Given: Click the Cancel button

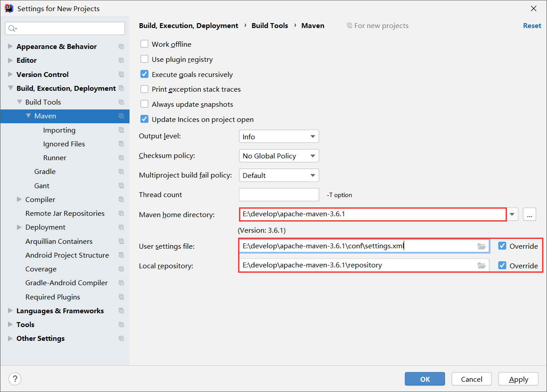Looking at the screenshot, I should point(472,379).
